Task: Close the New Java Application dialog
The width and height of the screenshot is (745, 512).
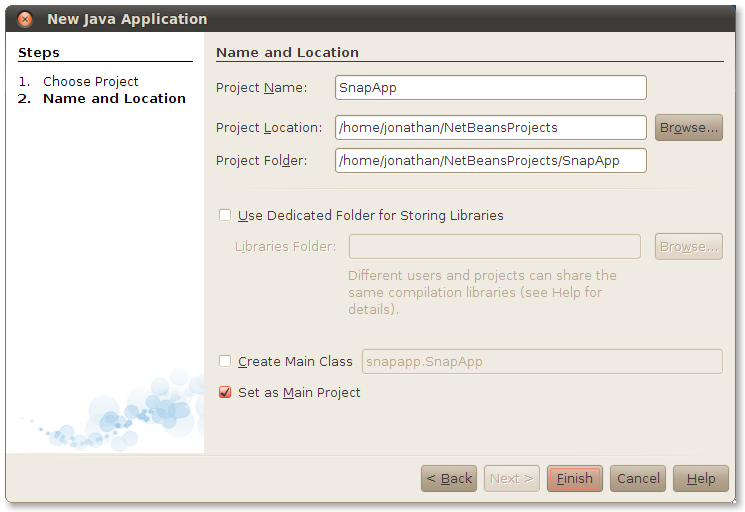Action: click(x=25, y=19)
